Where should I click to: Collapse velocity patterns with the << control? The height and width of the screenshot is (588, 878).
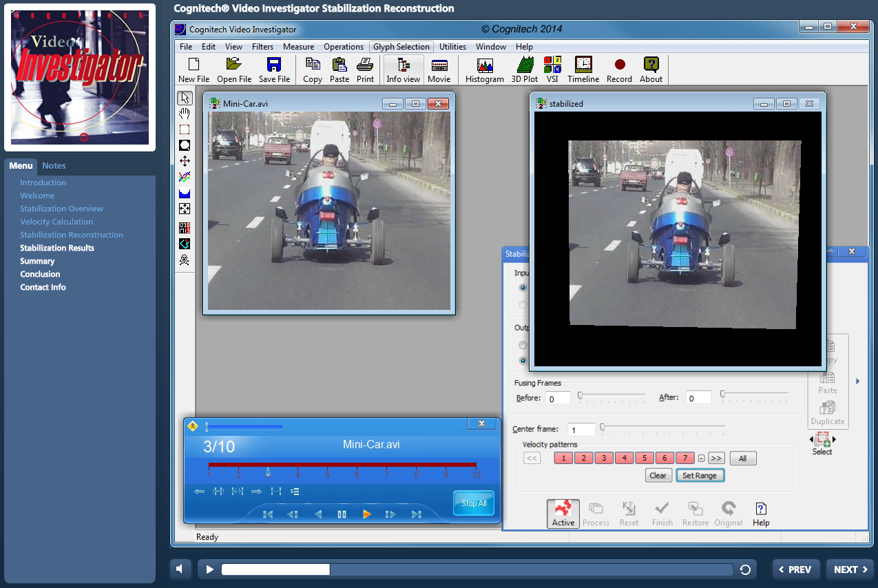pyautogui.click(x=531, y=457)
